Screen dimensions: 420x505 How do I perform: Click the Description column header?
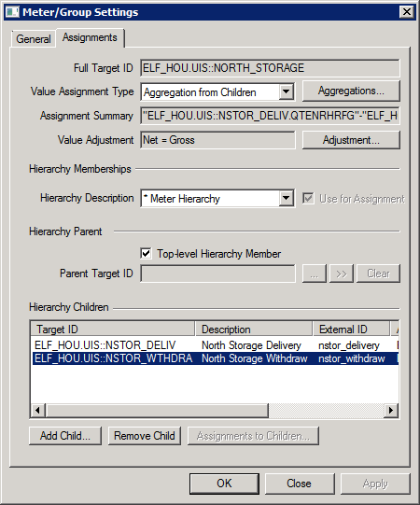[254, 330]
